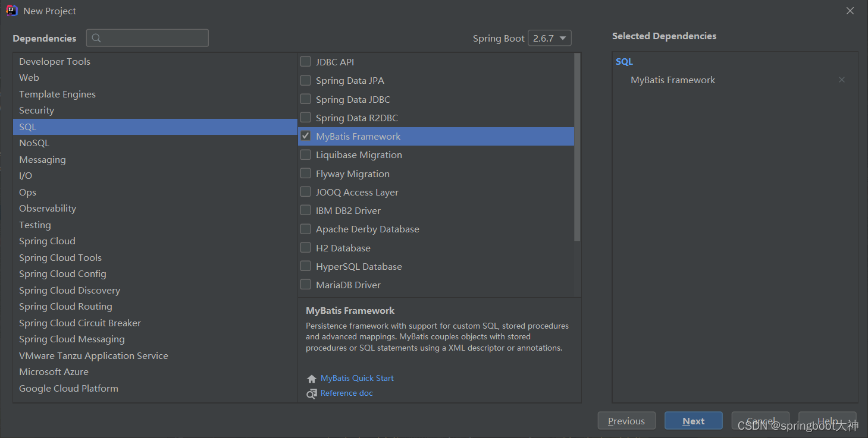Open the NoSQL category
The image size is (868, 438).
coord(155,143)
